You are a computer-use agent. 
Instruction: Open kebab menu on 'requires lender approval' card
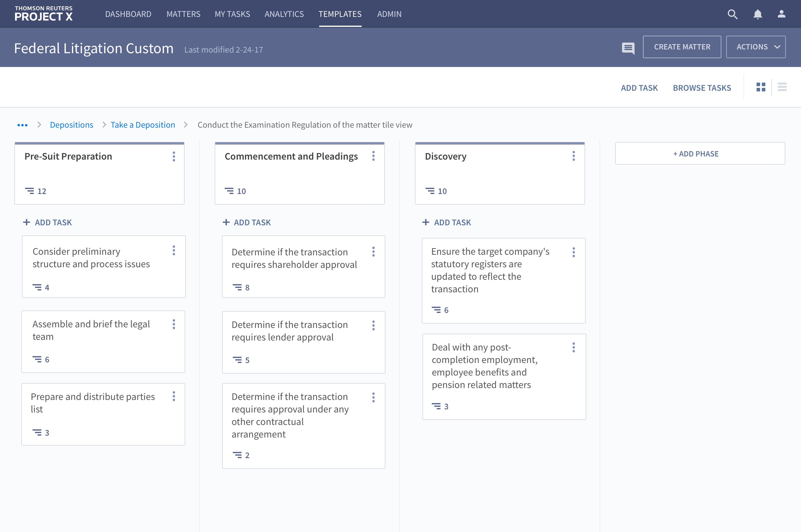click(x=373, y=325)
